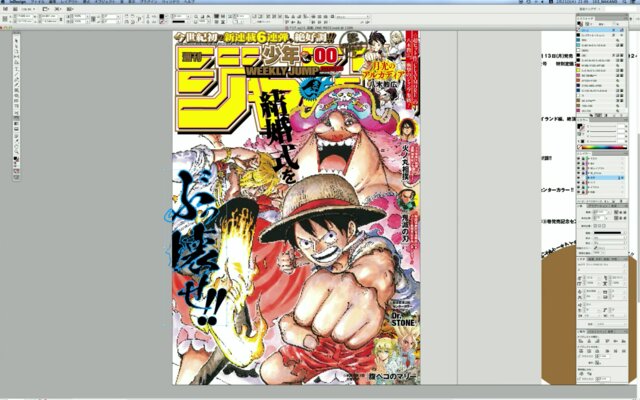Toggle the lock box on the topmost layer
The width and height of the screenshot is (640, 400).
[583, 158]
